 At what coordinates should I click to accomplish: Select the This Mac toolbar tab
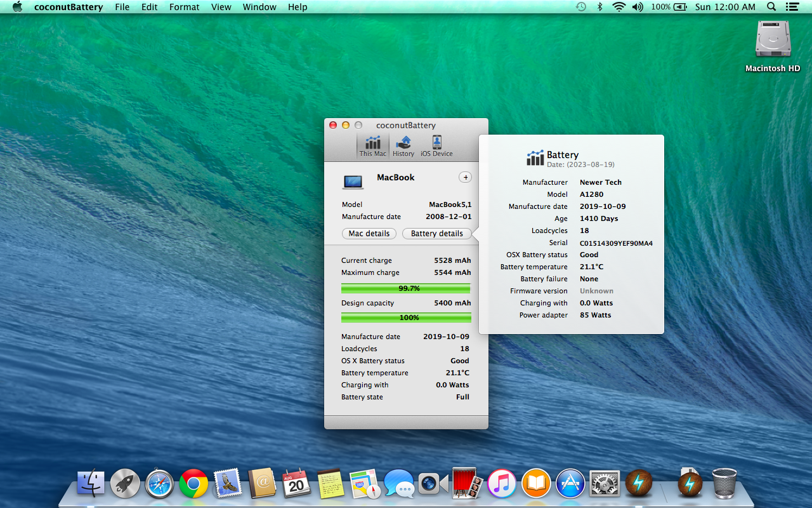[x=372, y=146]
